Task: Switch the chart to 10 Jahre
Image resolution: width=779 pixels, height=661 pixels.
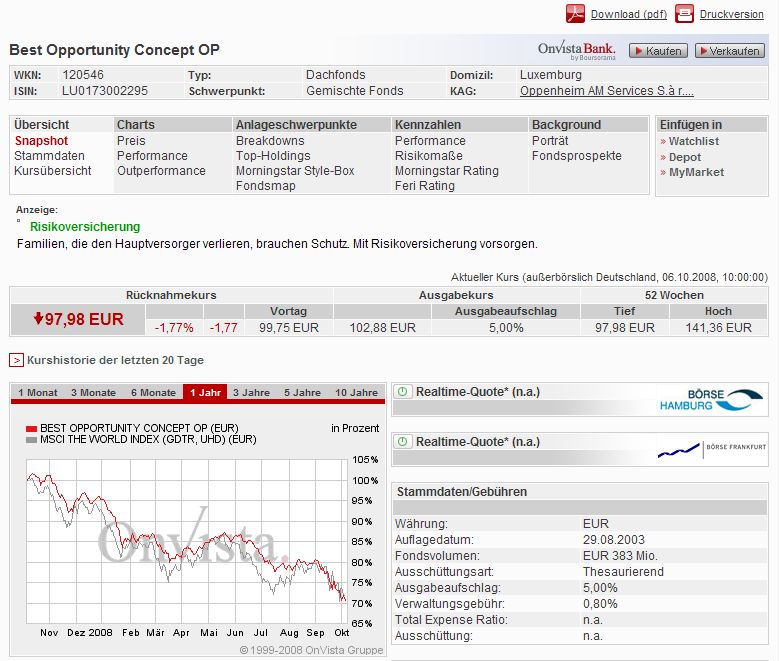Action: pyautogui.click(x=356, y=393)
